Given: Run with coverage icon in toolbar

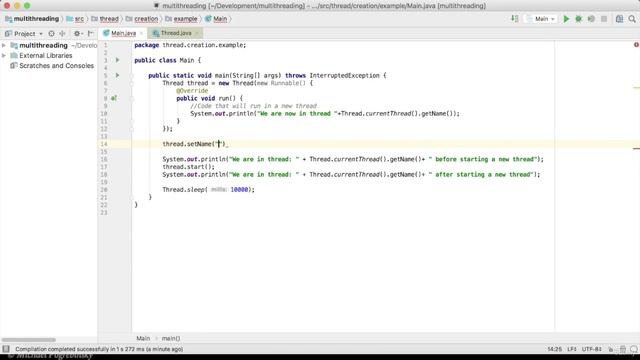Looking at the screenshot, I should 591,19.
